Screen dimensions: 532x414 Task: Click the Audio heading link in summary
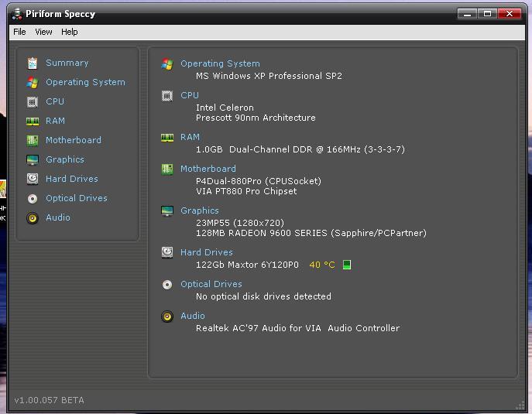pyautogui.click(x=192, y=316)
